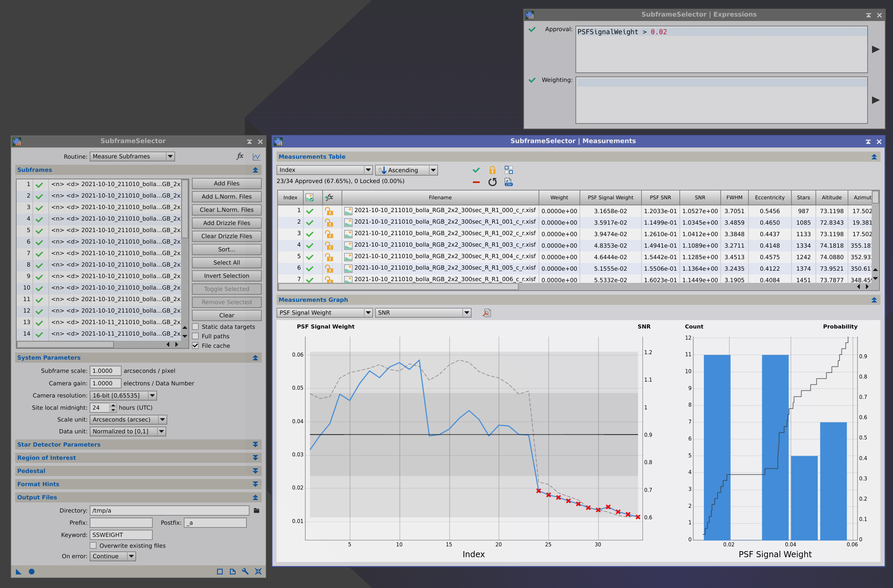Run the Weighting expression play arrow

(x=876, y=100)
